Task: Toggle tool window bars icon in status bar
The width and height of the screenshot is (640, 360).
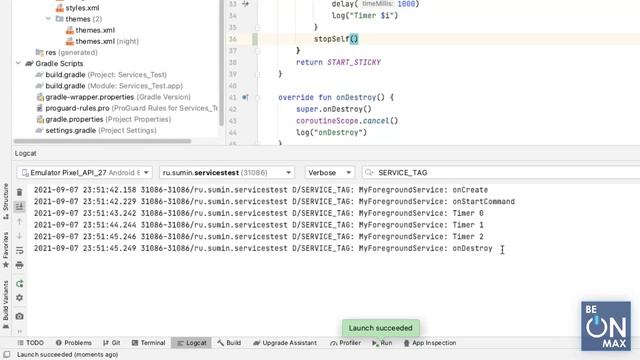Action: [x=6, y=354]
